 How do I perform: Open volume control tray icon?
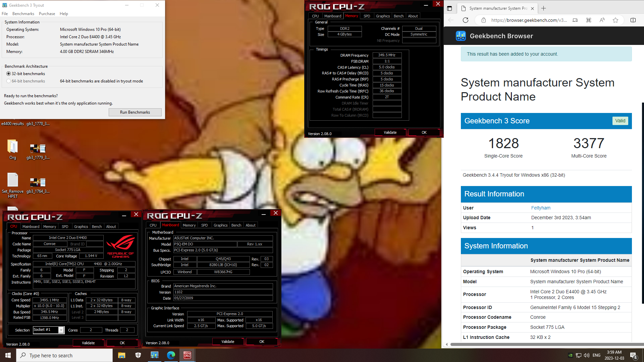click(586, 355)
